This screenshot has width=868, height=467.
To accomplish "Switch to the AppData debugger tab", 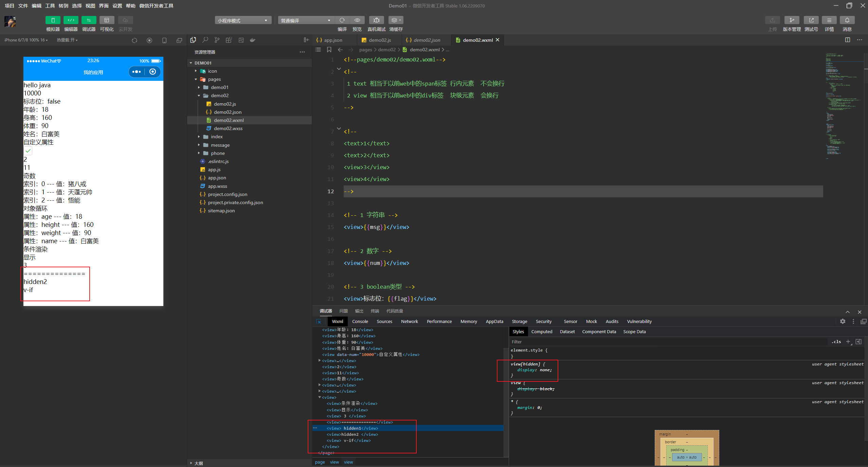I will click(494, 321).
